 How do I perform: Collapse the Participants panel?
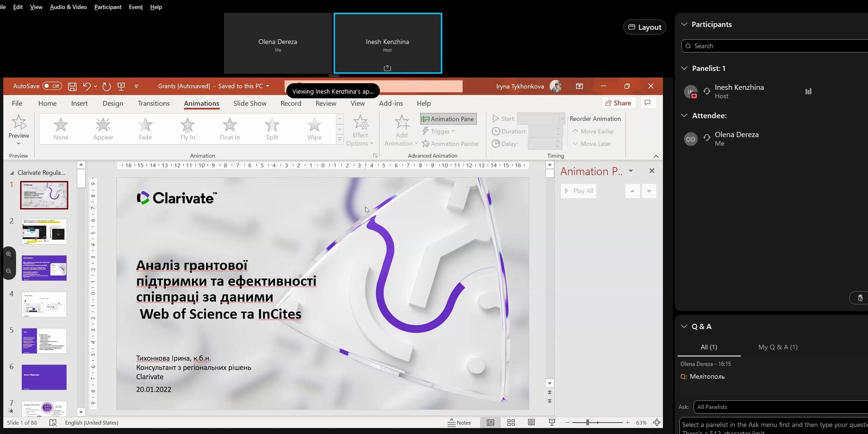pyautogui.click(x=684, y=25)
